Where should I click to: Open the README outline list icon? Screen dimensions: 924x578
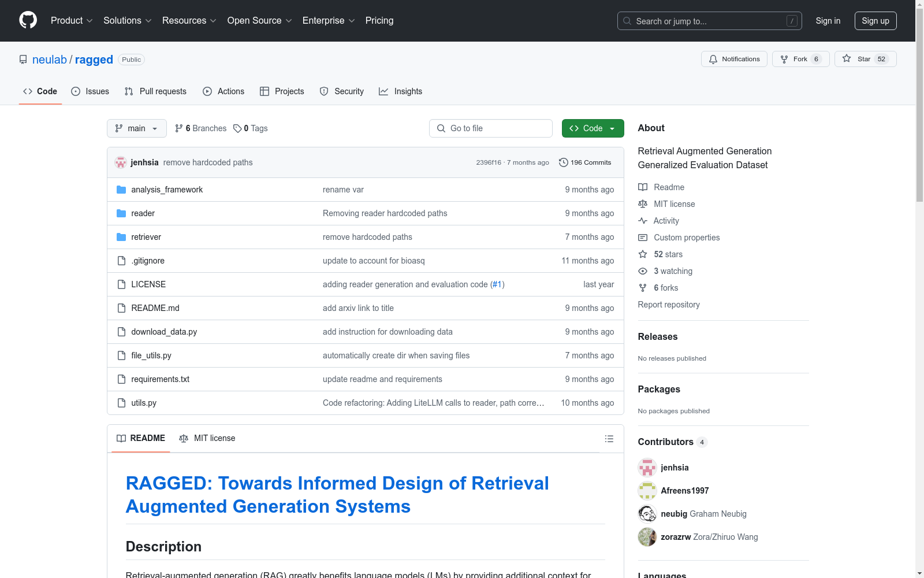pyautogui.click(x=609, y=439)
